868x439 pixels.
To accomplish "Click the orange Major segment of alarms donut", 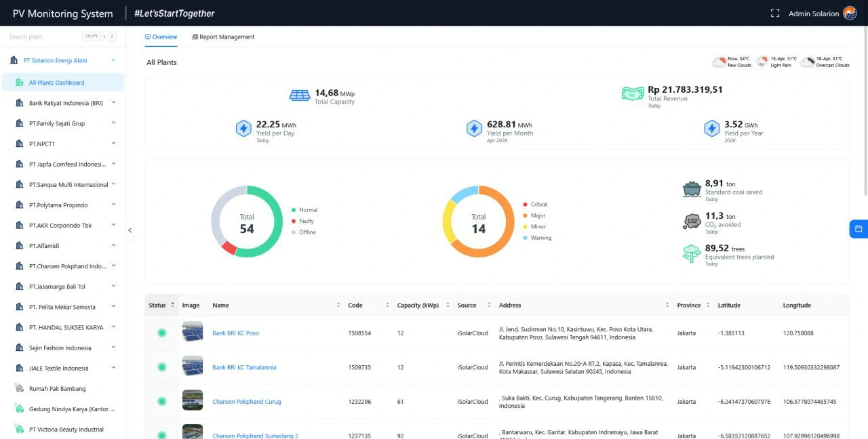I will pyautogui.click(x=505, y=237).
